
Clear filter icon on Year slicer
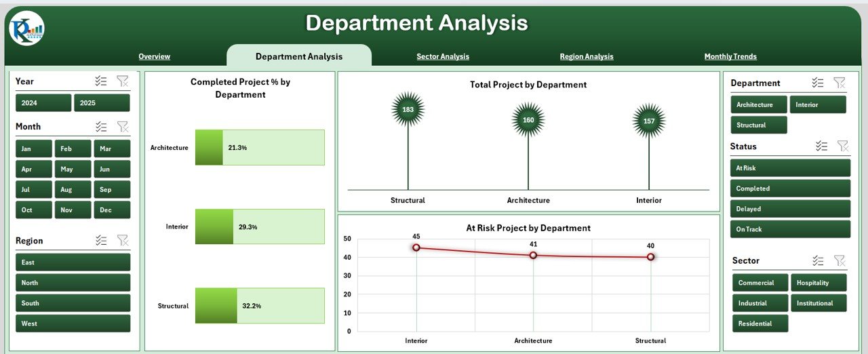pos(122,81)
